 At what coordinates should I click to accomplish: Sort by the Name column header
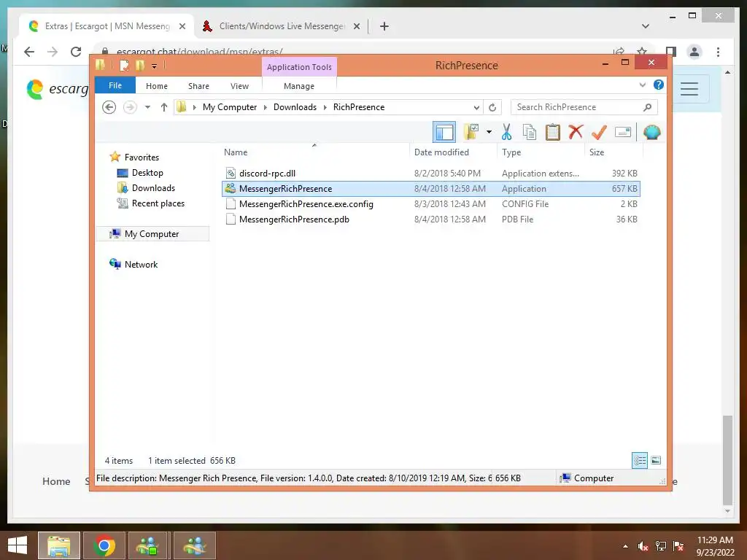point(314,152)
